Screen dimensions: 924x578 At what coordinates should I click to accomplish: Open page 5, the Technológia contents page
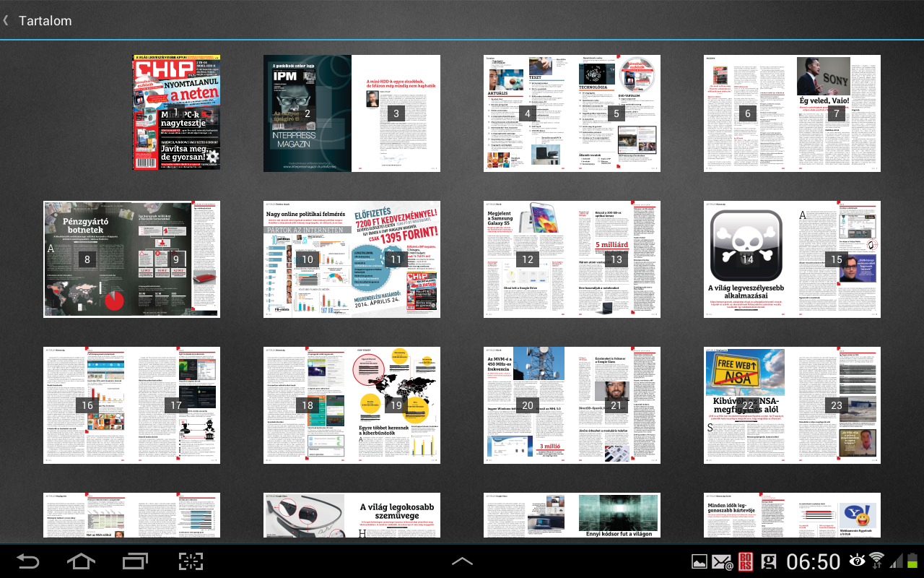(x=616, y=113)
